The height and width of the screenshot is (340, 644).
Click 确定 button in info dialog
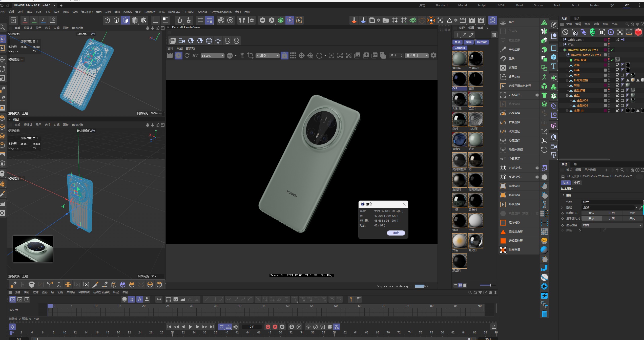click(x=396, y=233)
